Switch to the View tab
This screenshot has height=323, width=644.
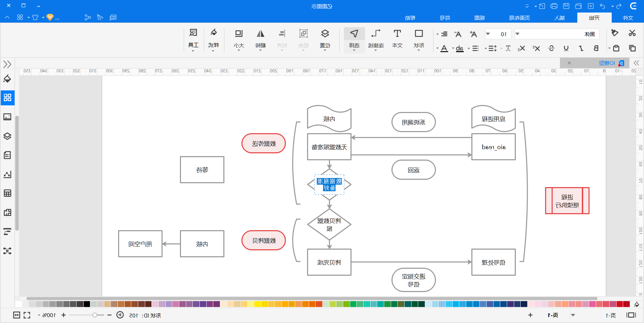[480, 18]
